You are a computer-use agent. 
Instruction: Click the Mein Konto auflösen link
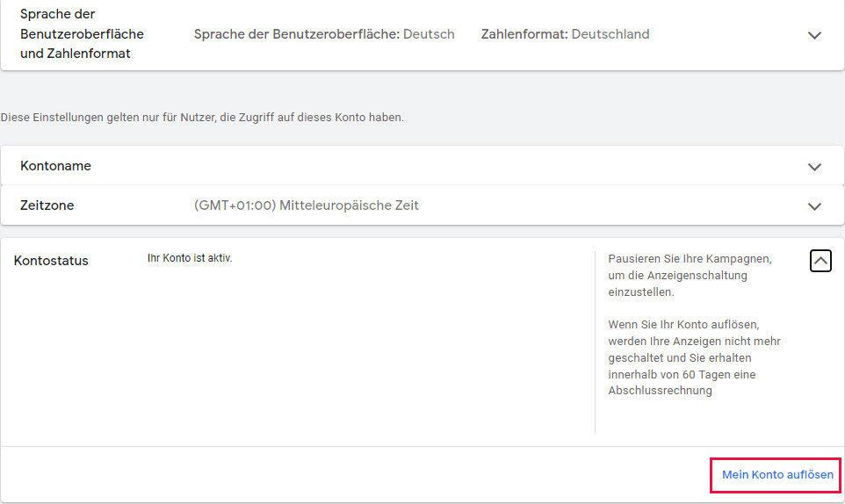coord(777,474)
